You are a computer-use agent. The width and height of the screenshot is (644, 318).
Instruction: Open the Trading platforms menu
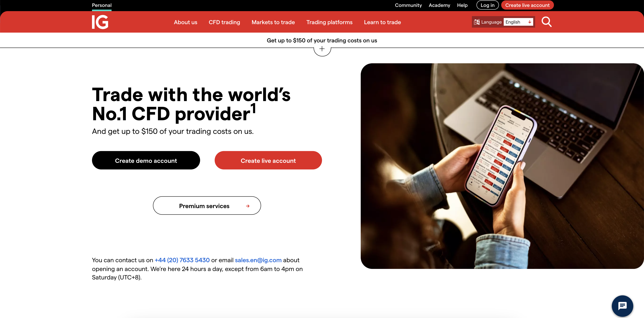coord(329,22)
